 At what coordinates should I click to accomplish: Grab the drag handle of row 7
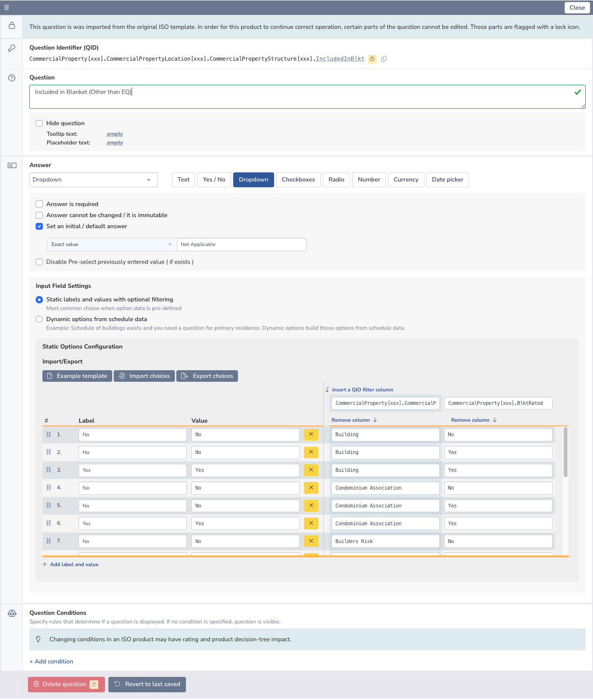49,541
